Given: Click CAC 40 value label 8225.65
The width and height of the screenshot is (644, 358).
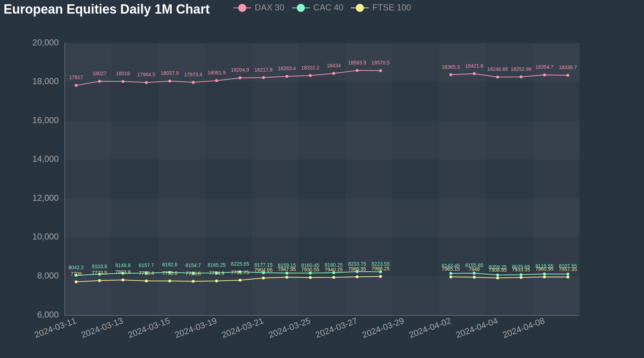Looking at the screenshot, I should 240,264.
